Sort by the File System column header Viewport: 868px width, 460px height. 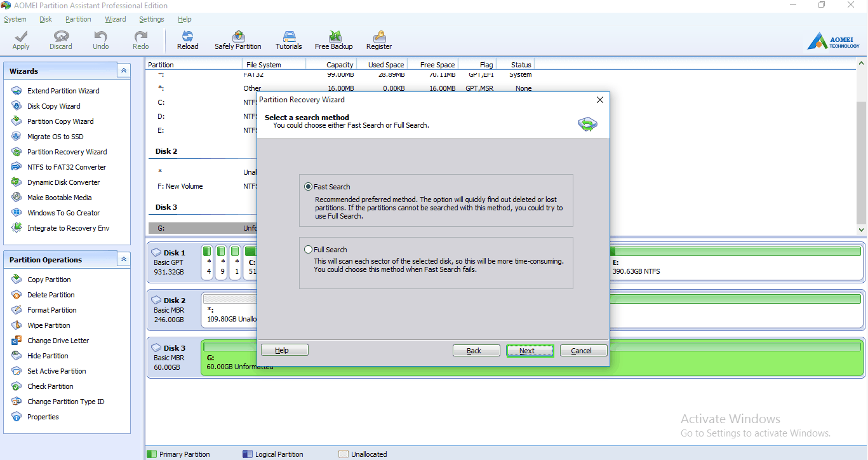coord(274,64)
